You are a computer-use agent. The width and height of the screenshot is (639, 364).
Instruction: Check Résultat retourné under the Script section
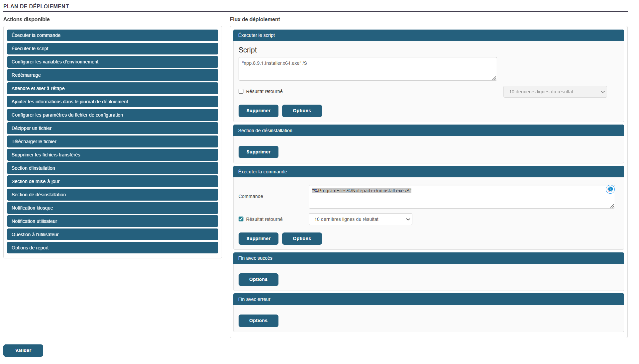click(x=241, y=91)
